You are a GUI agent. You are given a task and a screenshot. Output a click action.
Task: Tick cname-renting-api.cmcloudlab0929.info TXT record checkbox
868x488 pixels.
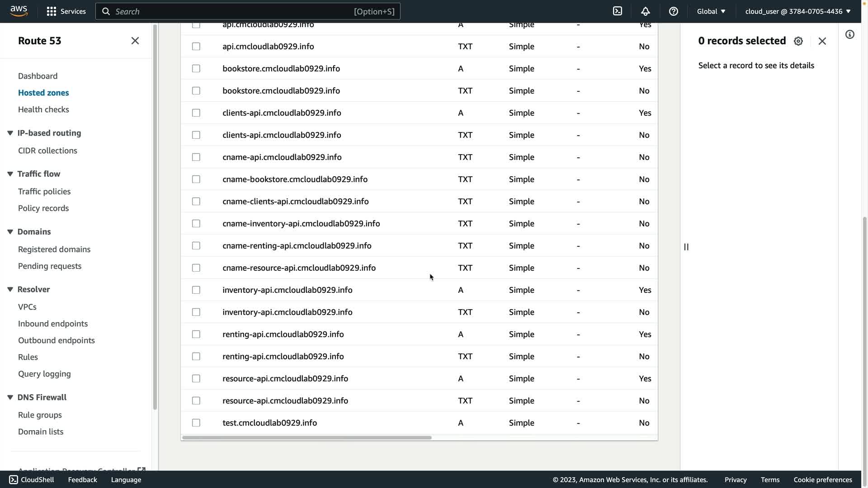click(196, 246)
